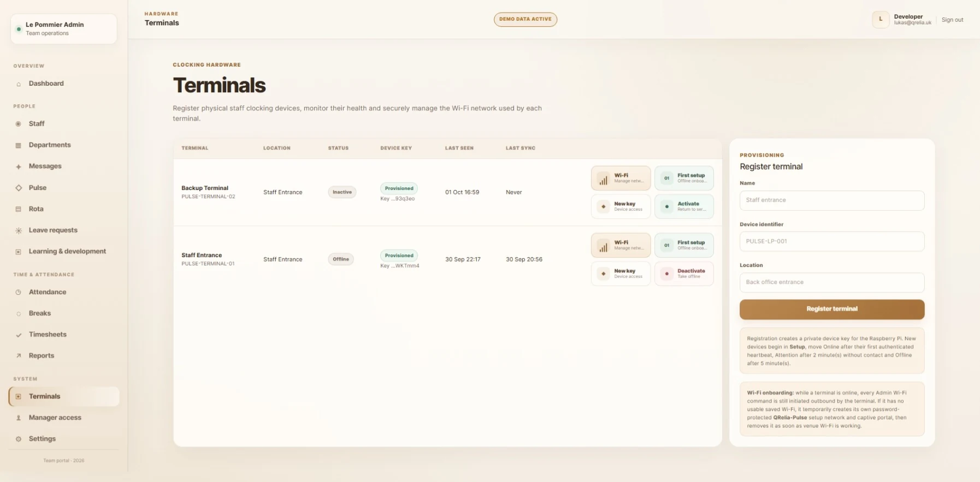The height and width of the screenshot is (482, 980).
Task: Click the Inactive status badge
Action: point(342,192)
